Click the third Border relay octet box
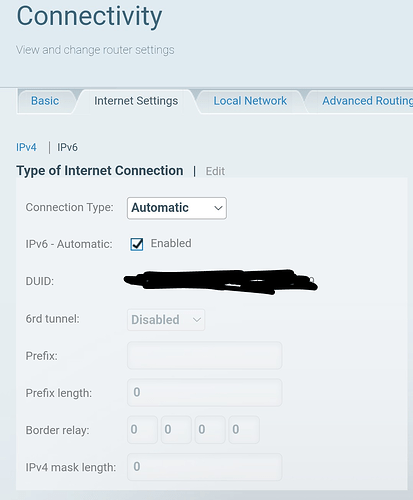 coord(210,430)
